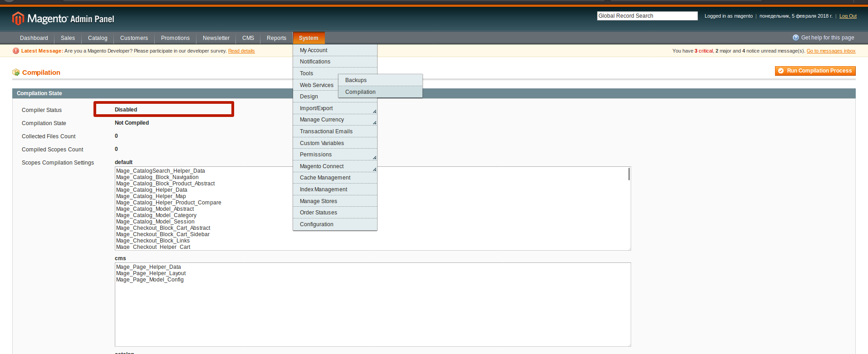The height and width of the screenshot is (354, 868).
Task: Select Notifications menu entry
Action: 335,62
